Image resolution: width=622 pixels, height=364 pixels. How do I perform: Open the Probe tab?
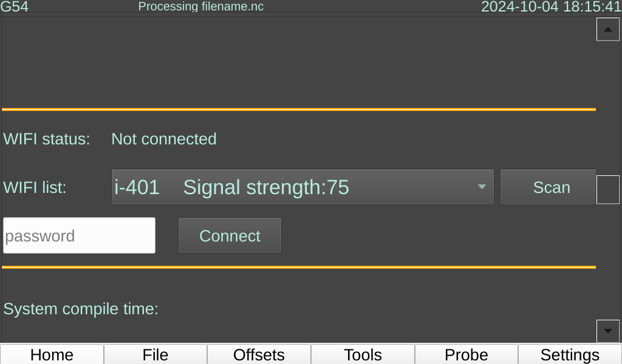tap(466, 354)
